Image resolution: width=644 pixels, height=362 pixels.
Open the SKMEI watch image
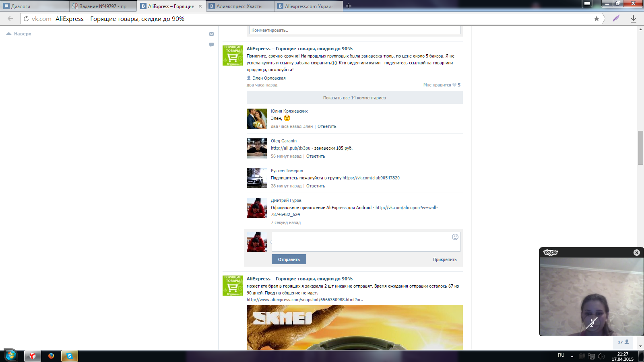coord(355,327)
